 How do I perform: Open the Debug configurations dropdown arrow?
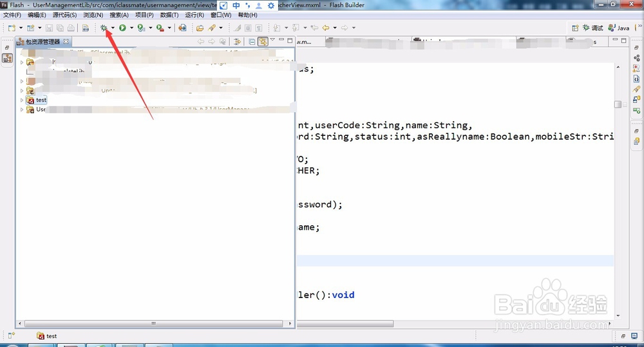(113, 28)
